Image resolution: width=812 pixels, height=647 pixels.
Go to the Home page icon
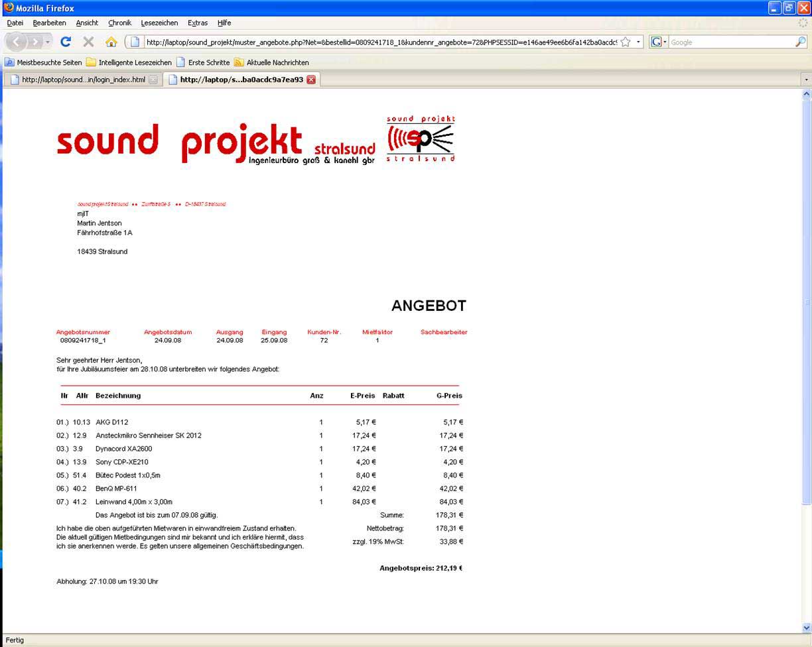click(111, 42)
